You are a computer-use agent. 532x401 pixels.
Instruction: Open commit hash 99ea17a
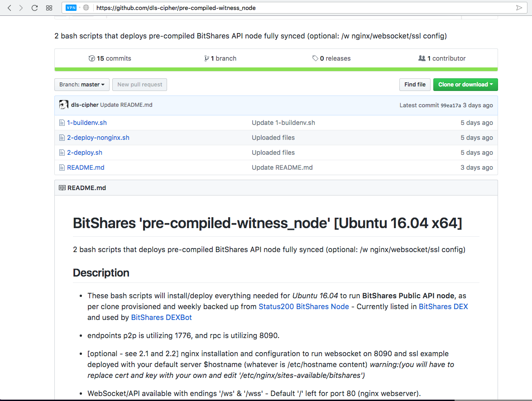pos(451,105)
